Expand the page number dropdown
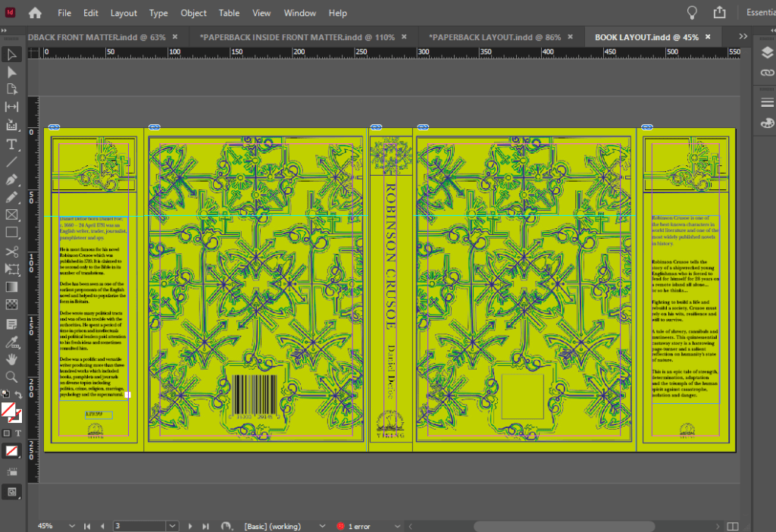 tap(171, 526)
